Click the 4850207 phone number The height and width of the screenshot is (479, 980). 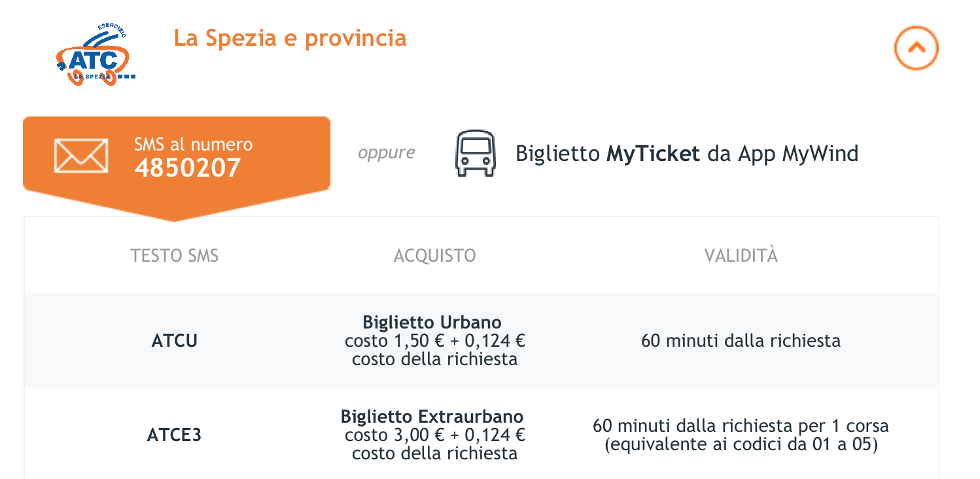point(188,169)
